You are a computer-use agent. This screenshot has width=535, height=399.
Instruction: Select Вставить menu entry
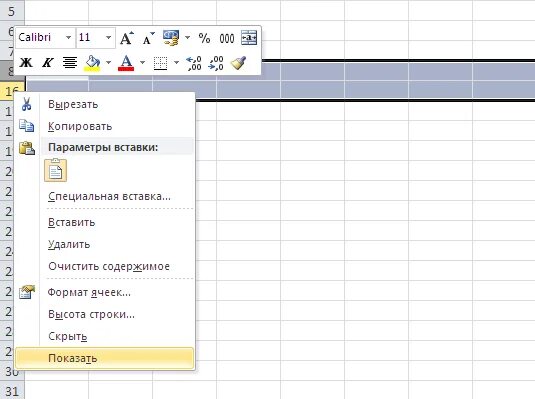[x=105, y=222]
